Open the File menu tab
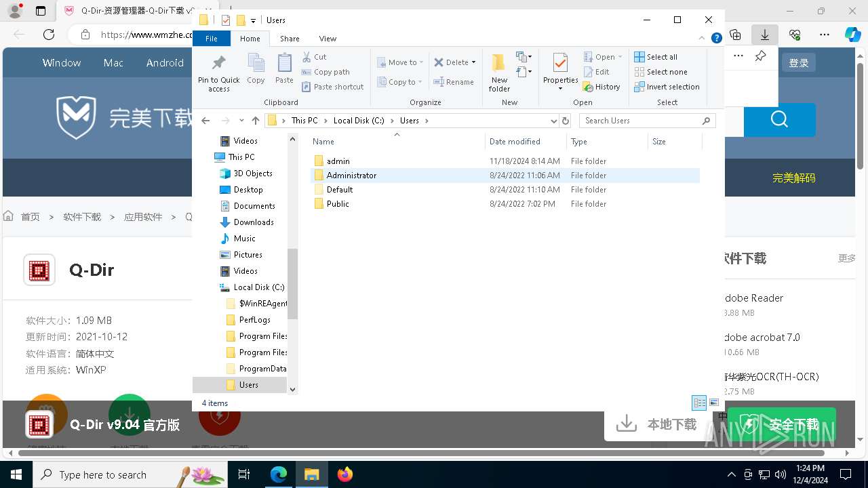The image size is (868, 488). coord(212,39)
